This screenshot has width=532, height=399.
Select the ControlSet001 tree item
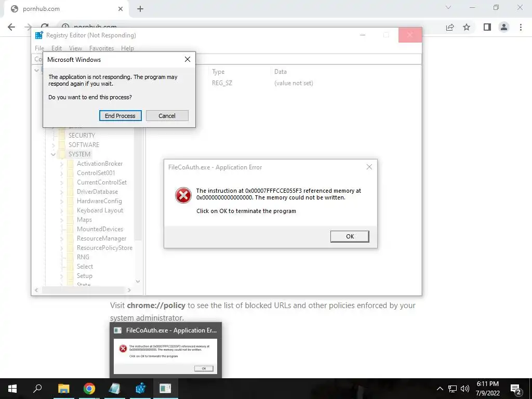point(96,173)
